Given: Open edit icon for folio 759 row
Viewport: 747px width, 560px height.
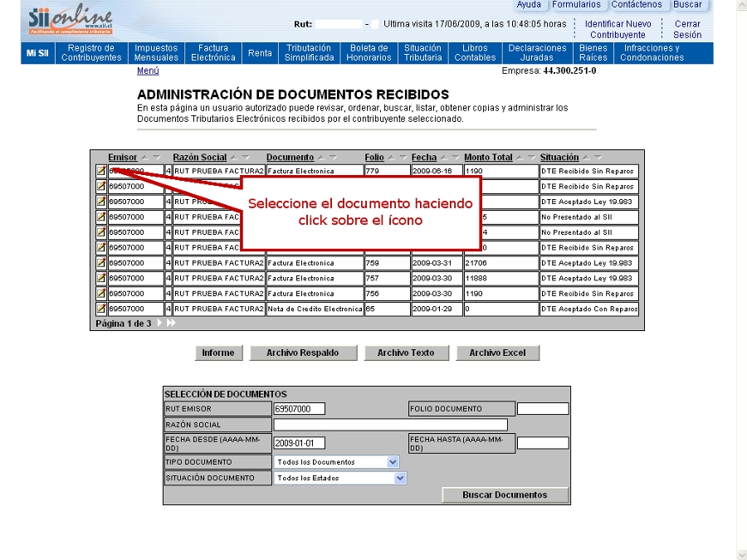Looking at the screenshot, I should coord(101,263).
